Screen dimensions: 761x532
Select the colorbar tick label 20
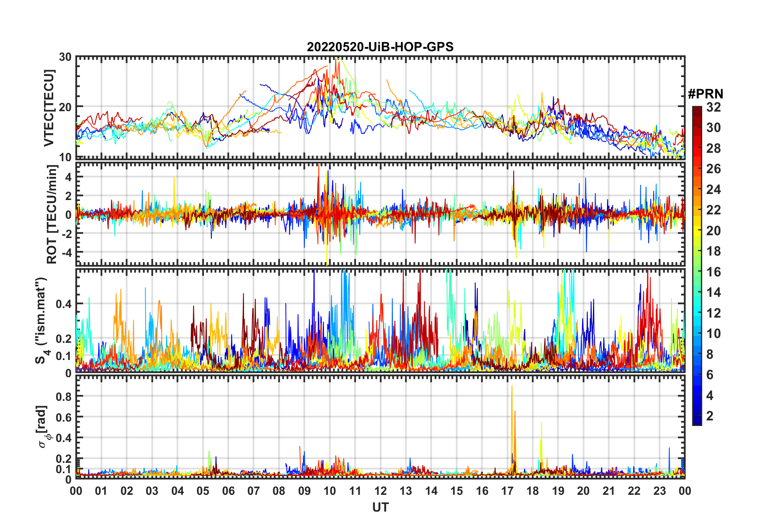[x=713, y=230]
